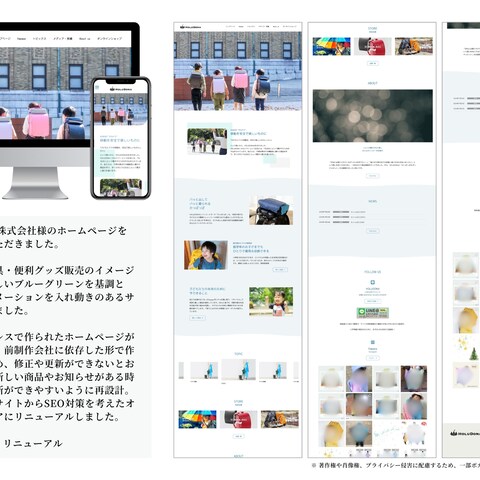Screen dimensions: 480x480
Task: Open the smiling boy in yellow raincoat photo
Action: pyautogui.click(x=206, y=255)
